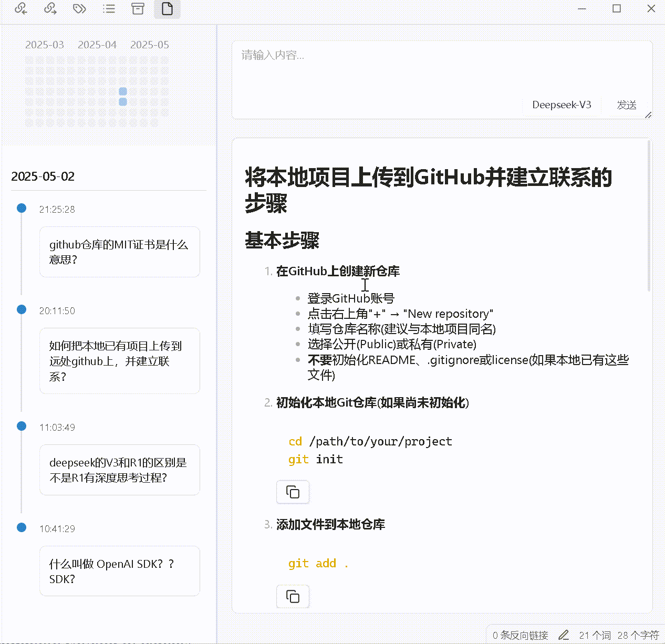
Task: Click the archive box icon
Action: coord(138,8)
